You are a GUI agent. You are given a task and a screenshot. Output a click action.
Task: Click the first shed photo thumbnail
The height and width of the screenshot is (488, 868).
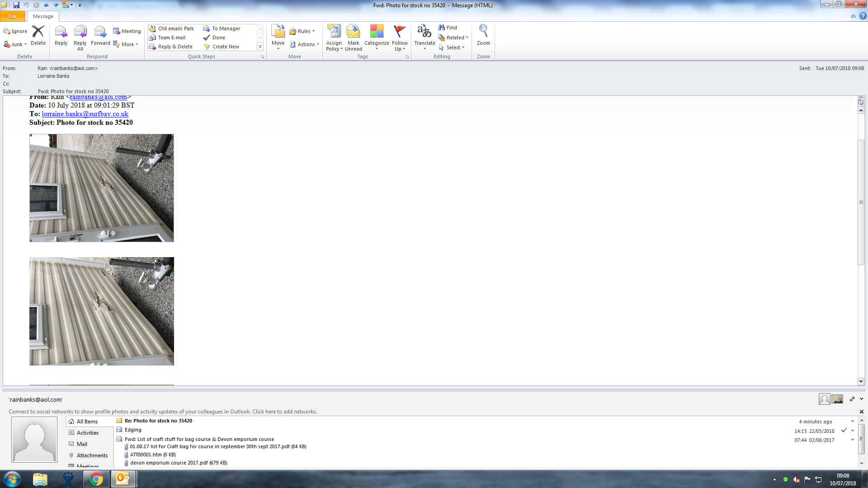click(x=102, y=188)
